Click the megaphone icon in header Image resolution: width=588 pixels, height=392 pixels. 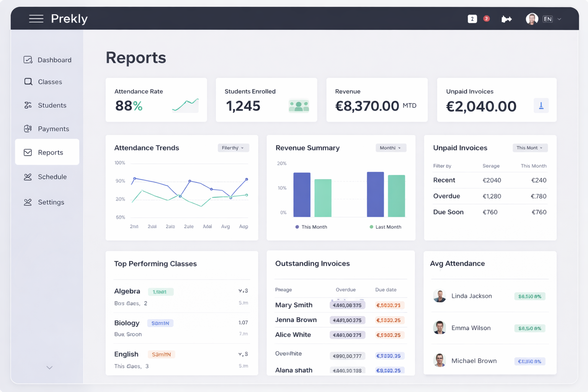pos(506,19)
